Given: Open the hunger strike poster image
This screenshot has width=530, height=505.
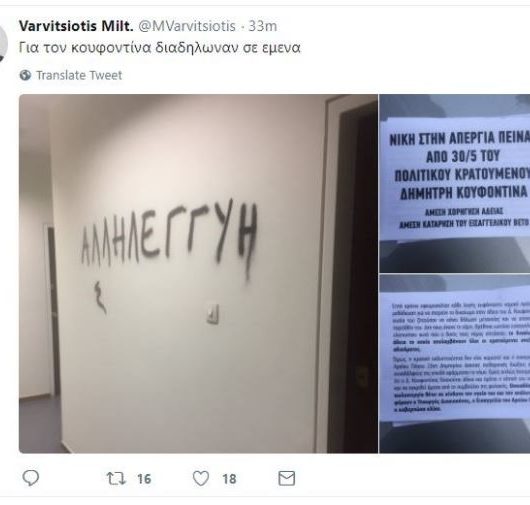Looking at the screenshot, I should 455,183.
